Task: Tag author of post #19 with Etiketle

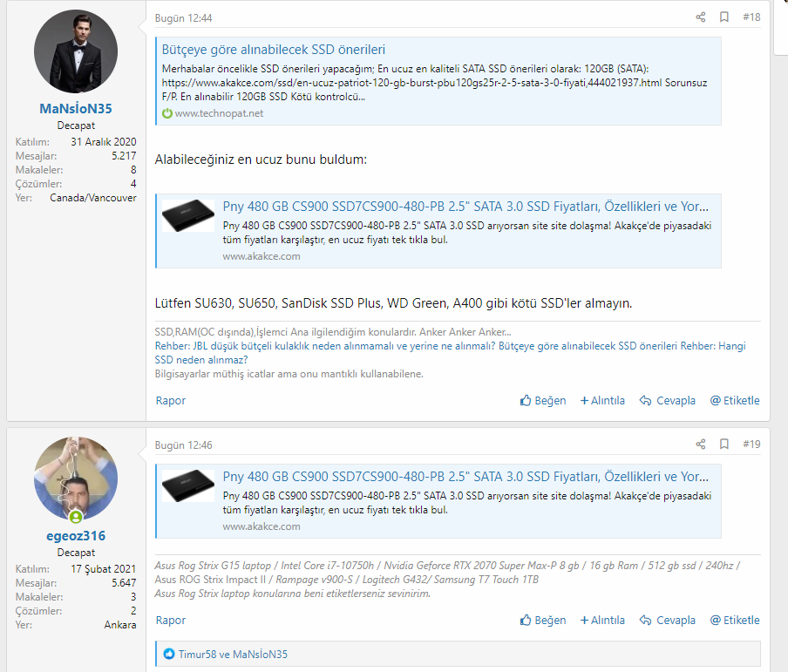Action: coord(735,621)
